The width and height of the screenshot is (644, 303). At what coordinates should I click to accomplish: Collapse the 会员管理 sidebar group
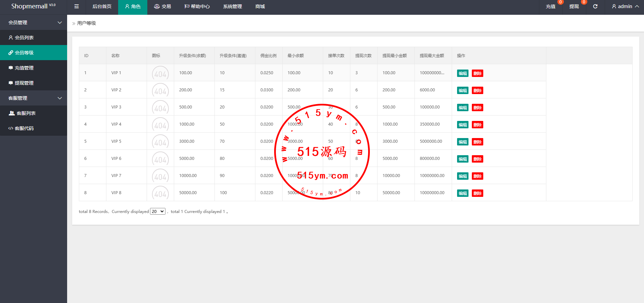[x=34, y=23]
